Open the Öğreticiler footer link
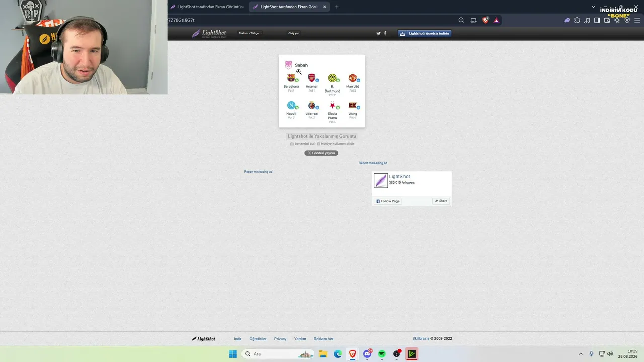Image resolution: width=644 pixels, height=362 pixels. point(258,339)
